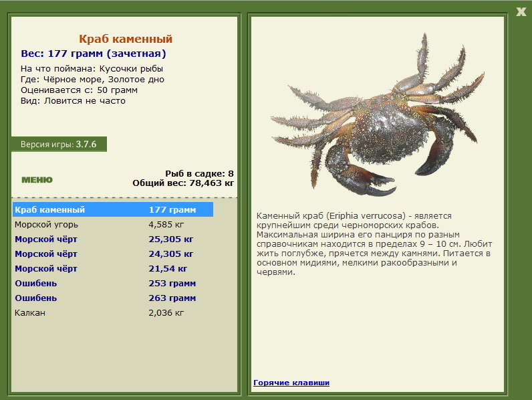The width and height of the screenshot is (532, 400).
Task: Click the Версия игры 3.7.6 label
Action: tap(59, 144)
